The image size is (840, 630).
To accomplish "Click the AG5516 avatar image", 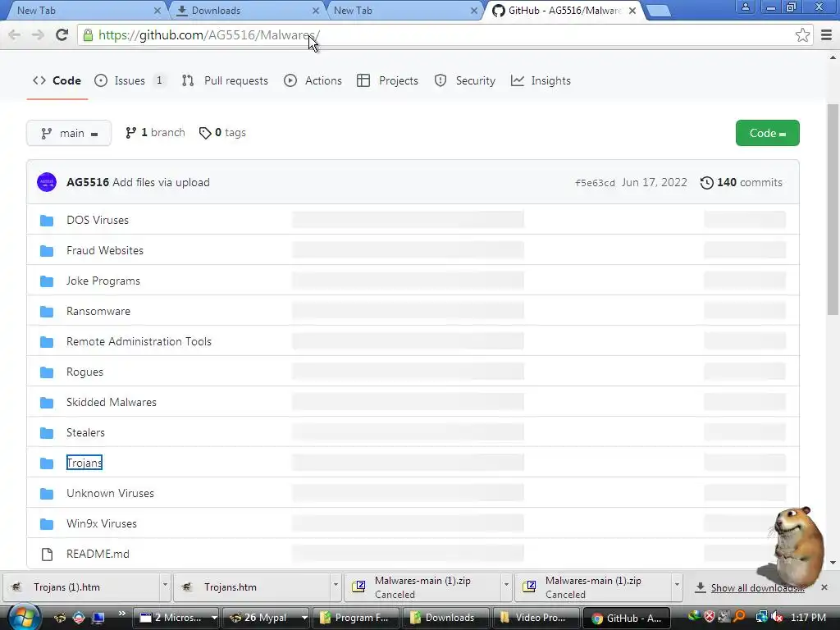I will pyautogui.click(x=47, y=182).
